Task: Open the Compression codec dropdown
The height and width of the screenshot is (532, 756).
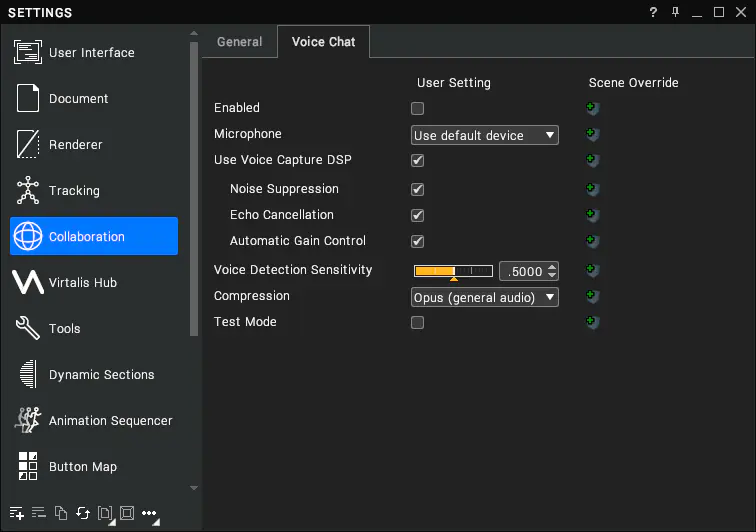Action: (x=485, y=297)
